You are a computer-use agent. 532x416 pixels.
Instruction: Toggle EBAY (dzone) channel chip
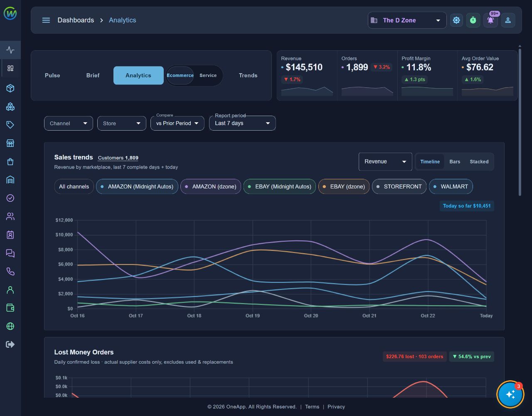point(344,186)
